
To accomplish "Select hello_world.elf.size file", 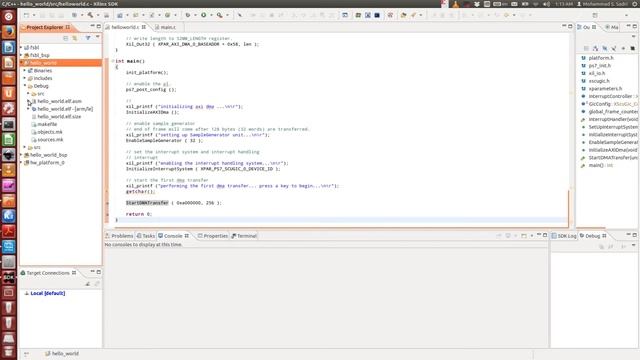I will pyautogui.click(x=59, y=117).
